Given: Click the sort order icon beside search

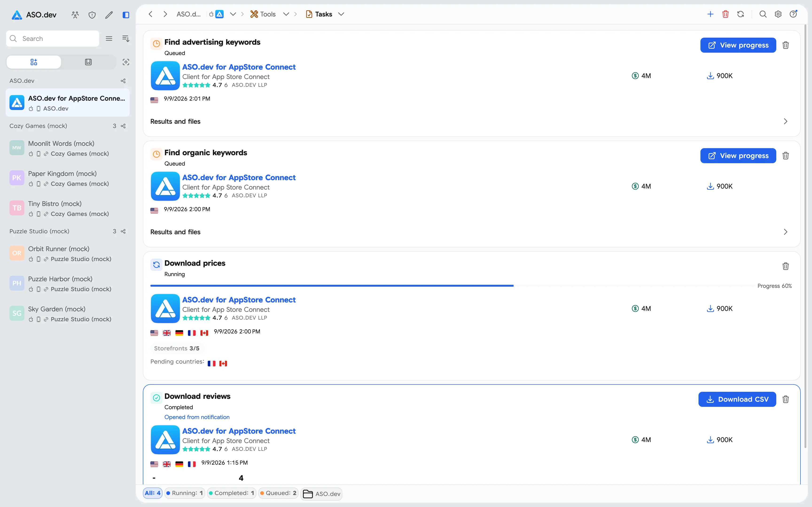Looking at the screenshot, I should (x=126, y=39).
